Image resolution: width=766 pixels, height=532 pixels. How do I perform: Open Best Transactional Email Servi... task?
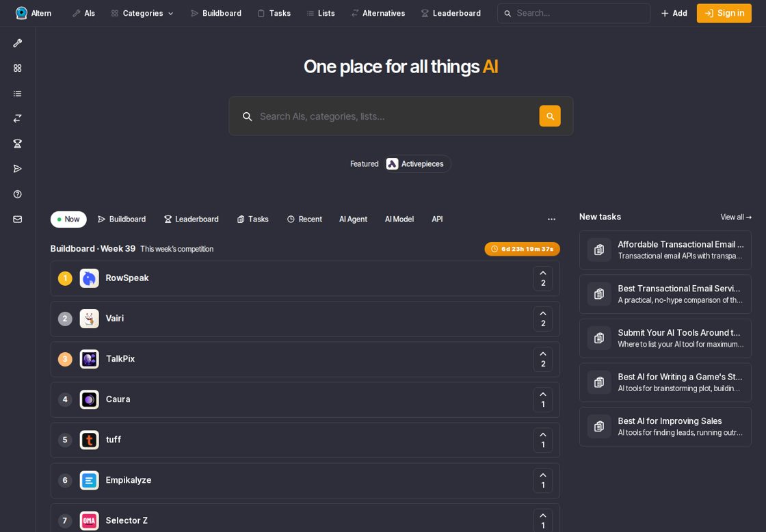[665, 294]
